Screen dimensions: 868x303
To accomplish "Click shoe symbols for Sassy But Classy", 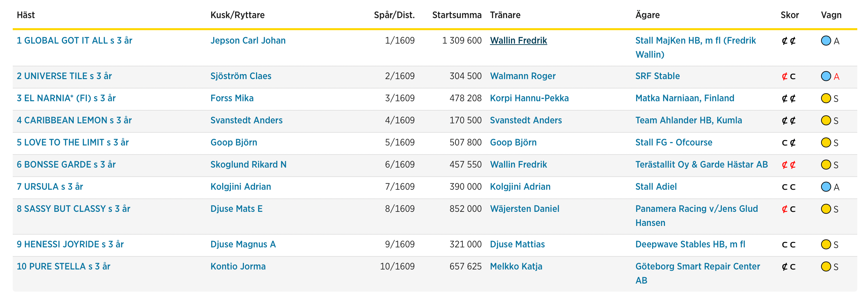I will (x=789, y=209).
